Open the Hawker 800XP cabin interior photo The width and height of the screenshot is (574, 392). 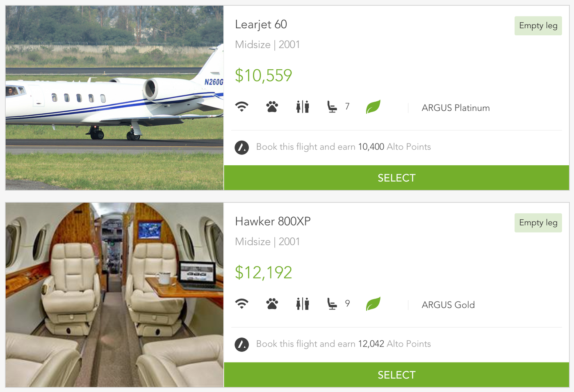114,295
